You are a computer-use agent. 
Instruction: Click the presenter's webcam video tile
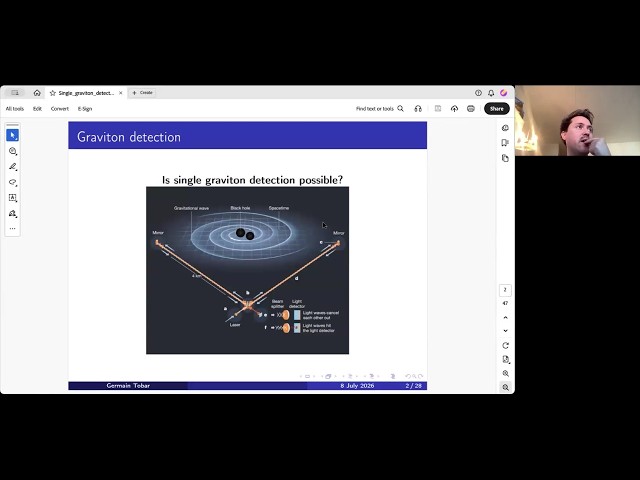(577, 120)
